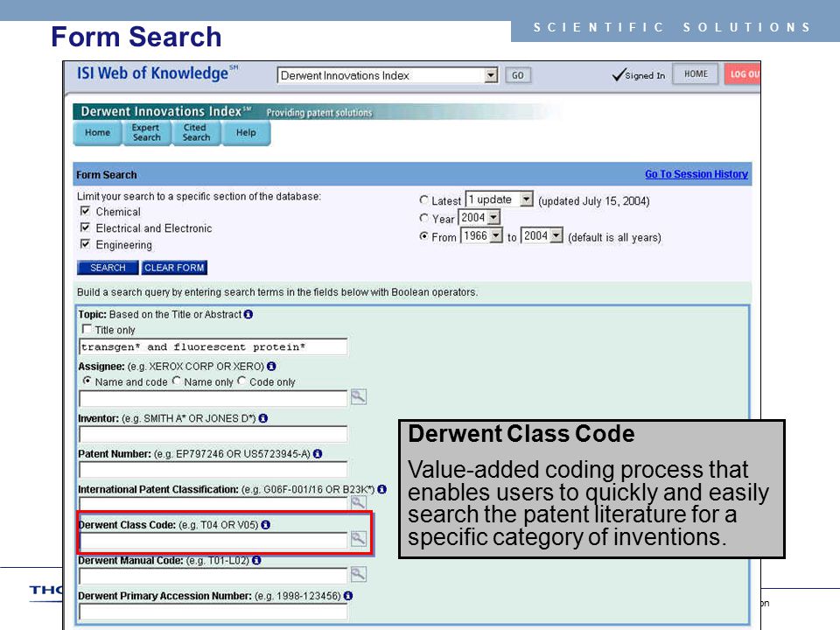The width and height of the screenshot is (840, 630).
Task: Click the Derwent Class Code input field
Action: point(213,541)
